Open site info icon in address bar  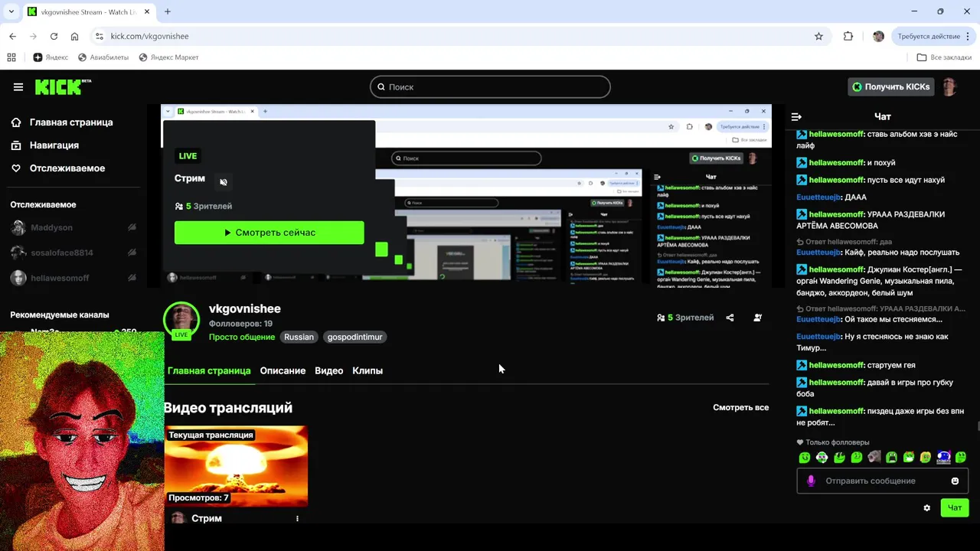pos(99,36)
